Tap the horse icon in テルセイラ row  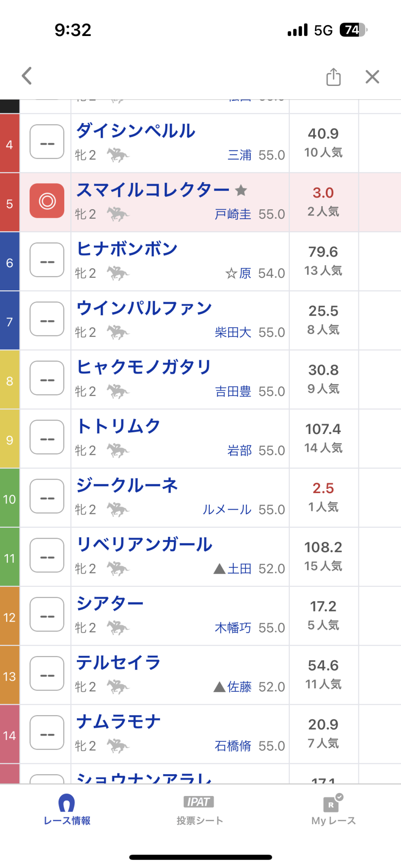(x=118, y=686)
